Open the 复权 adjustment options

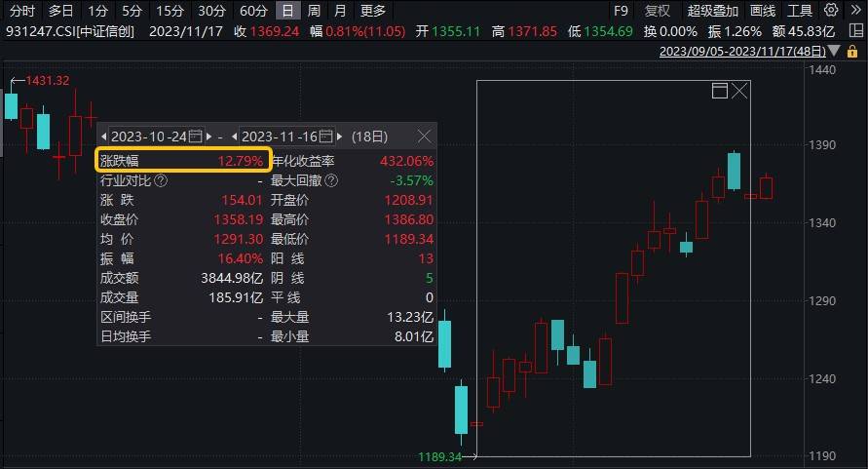[x=658, y=11]
